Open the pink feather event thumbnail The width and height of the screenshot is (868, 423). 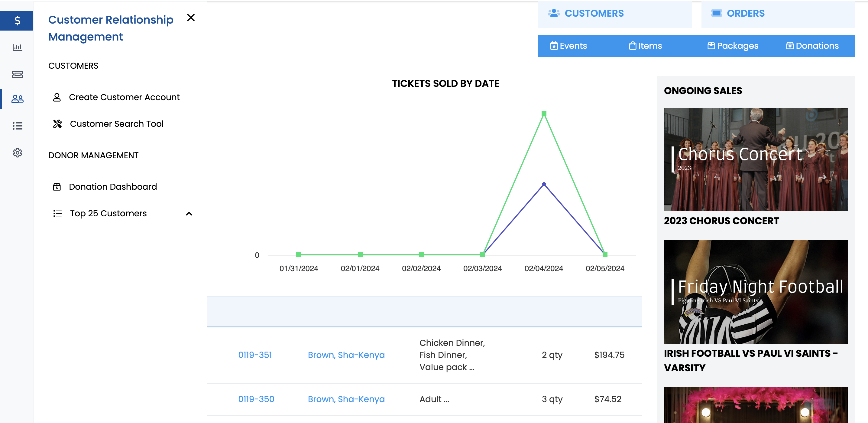[756, 405]
